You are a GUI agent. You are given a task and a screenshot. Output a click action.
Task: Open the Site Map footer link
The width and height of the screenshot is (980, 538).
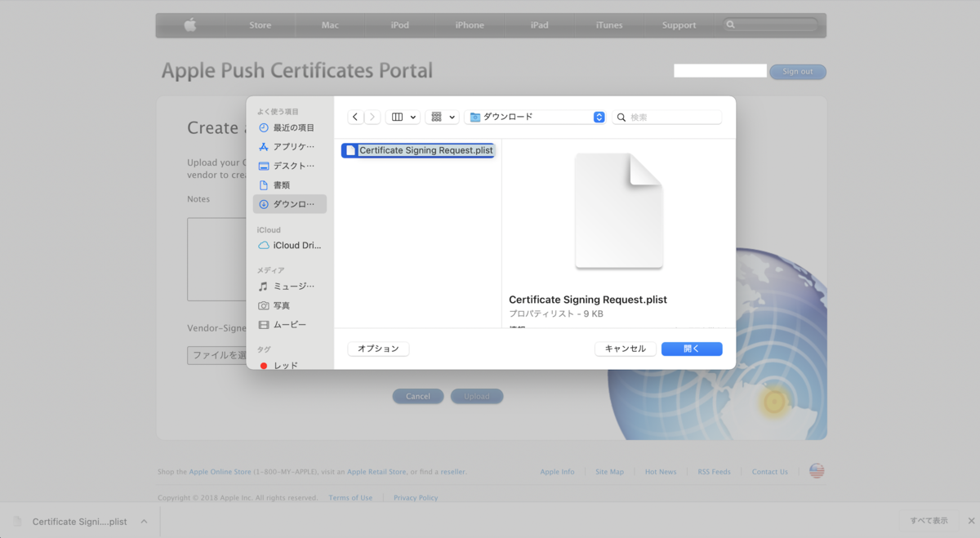click(x=609, y=472)
